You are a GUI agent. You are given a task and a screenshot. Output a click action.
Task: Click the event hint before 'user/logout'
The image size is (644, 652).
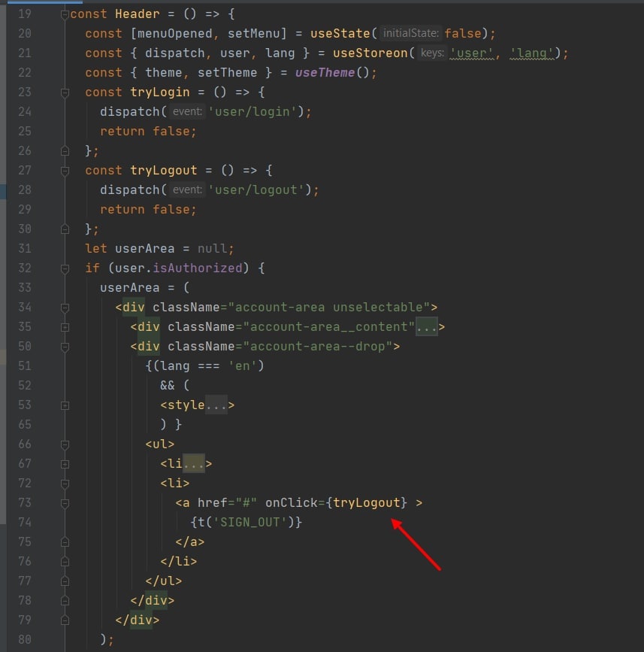coord(187,190)
